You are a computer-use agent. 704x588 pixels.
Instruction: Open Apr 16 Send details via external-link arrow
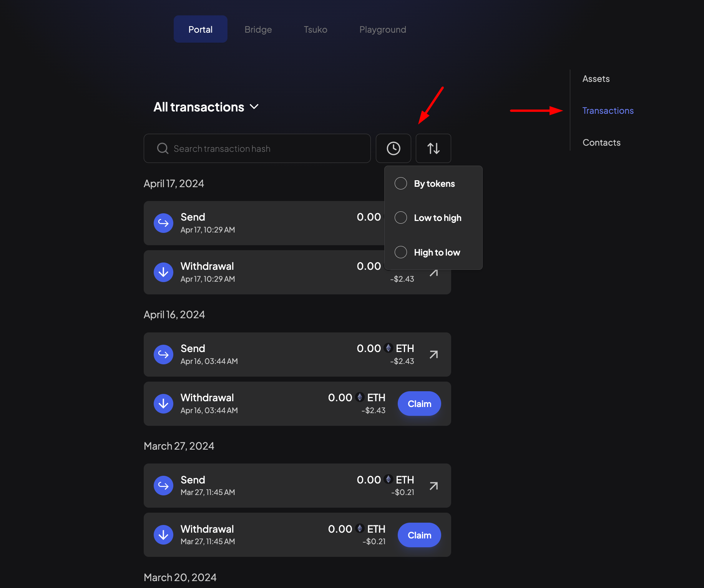433,354
